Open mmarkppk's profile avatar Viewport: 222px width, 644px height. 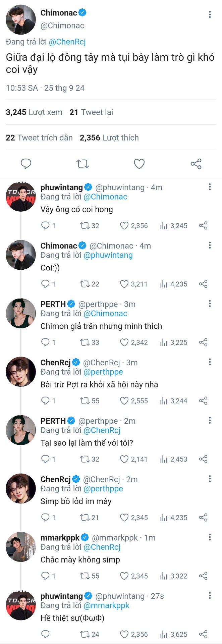pos(21,547)
